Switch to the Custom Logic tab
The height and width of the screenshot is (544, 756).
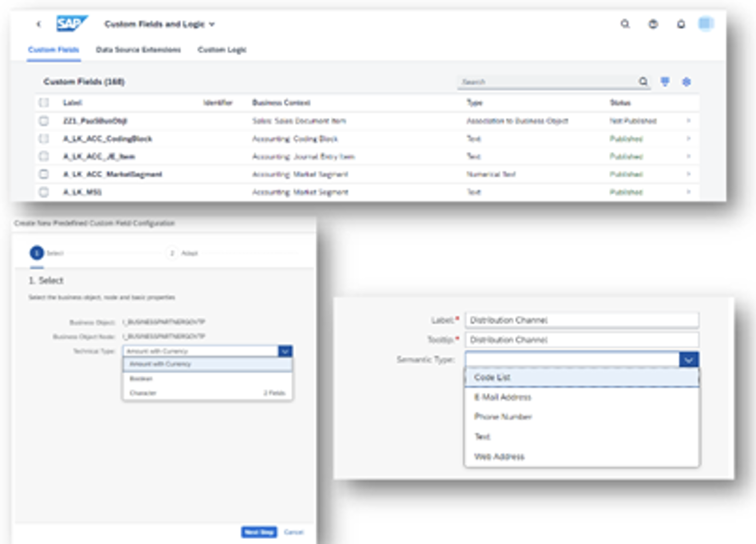coord(222,50)
